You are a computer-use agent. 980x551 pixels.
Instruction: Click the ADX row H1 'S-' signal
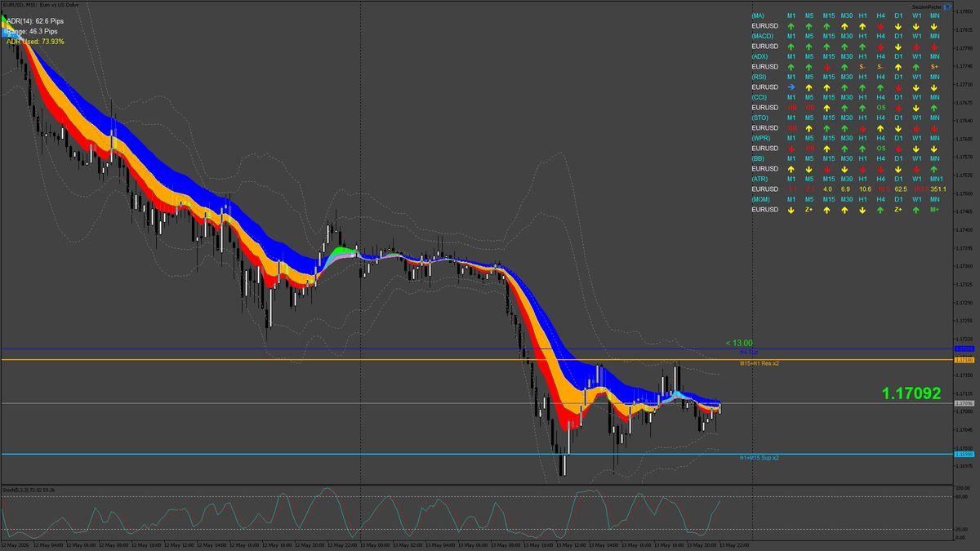pyautogui.click(x=862, y=66)
